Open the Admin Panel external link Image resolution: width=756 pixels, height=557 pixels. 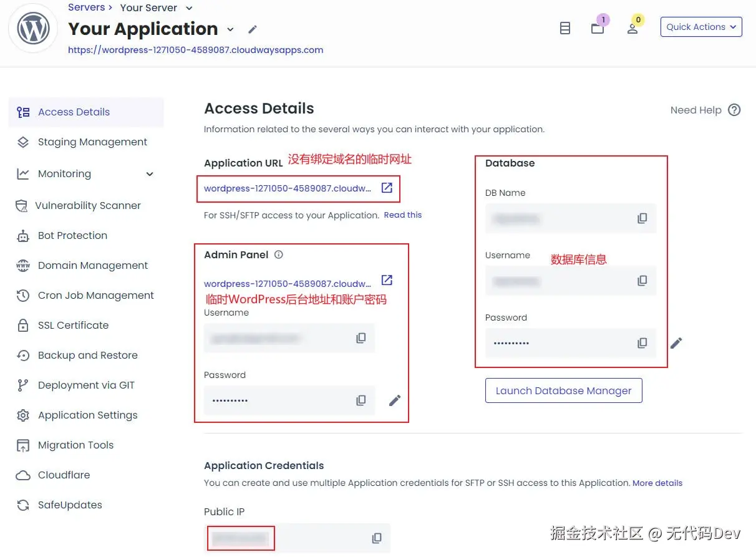[x=386, y=280]
